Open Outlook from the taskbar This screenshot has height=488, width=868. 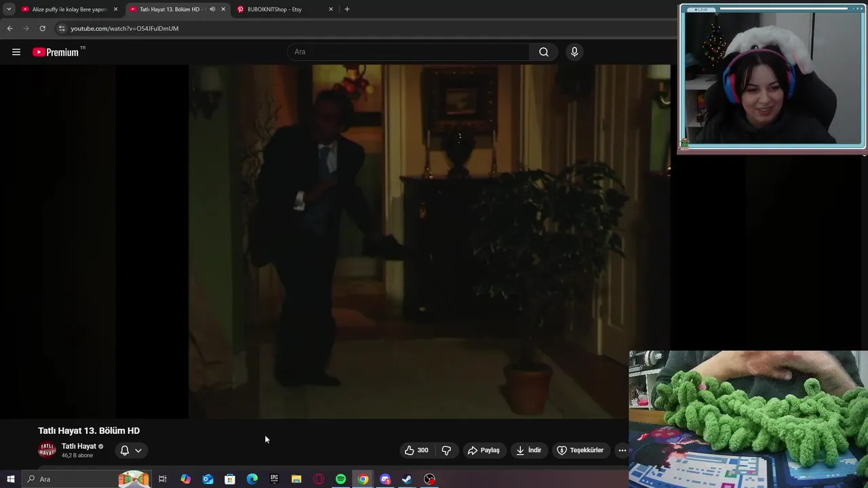[208, 479]
